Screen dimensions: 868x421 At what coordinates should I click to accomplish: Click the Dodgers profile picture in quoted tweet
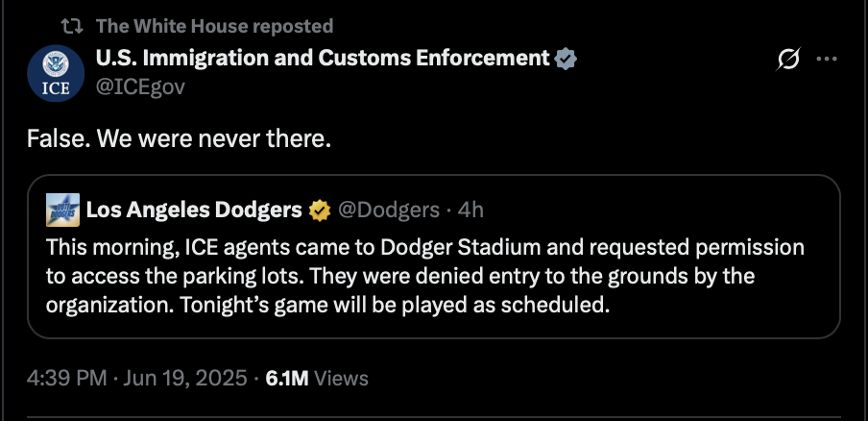(x=62, y=210)
